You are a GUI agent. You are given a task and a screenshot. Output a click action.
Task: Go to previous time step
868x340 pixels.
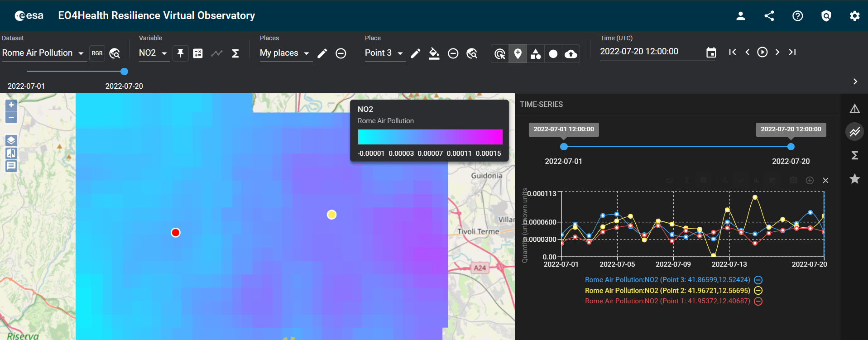tap(748, 52)
